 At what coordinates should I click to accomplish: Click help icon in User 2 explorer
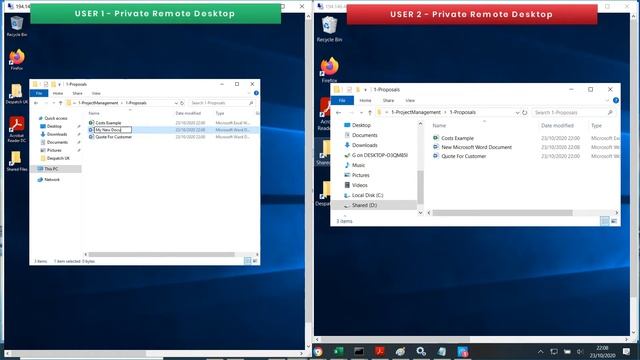point(616,100)
